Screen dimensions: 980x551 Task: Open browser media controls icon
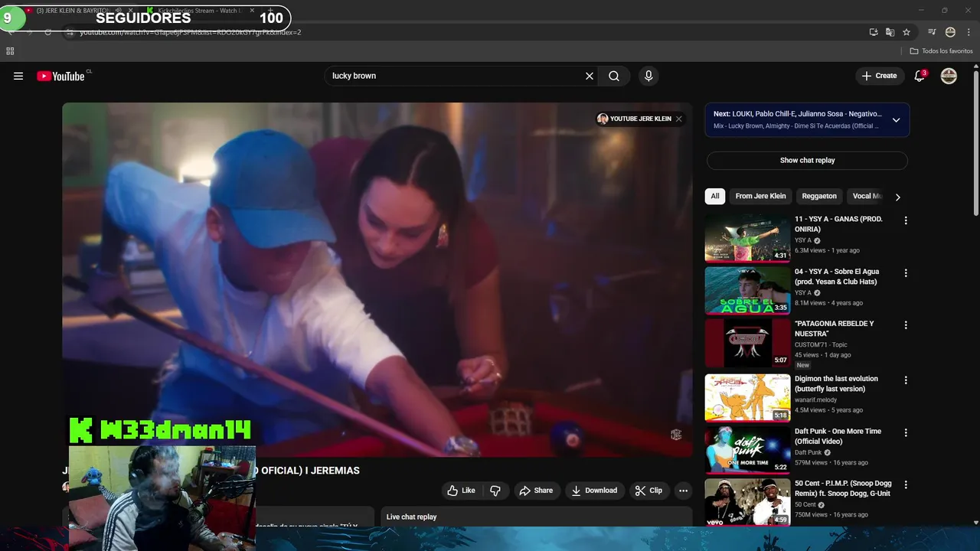[x=932, y=32]
